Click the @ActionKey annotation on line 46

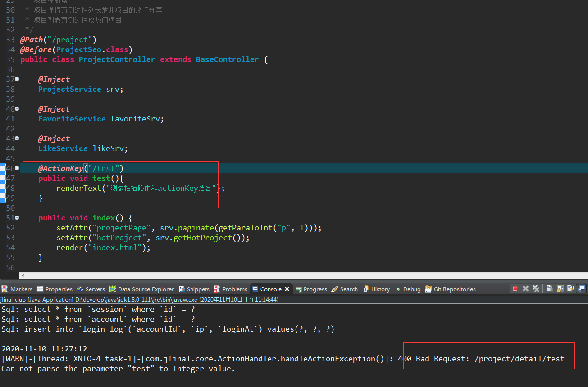[60, 168]
